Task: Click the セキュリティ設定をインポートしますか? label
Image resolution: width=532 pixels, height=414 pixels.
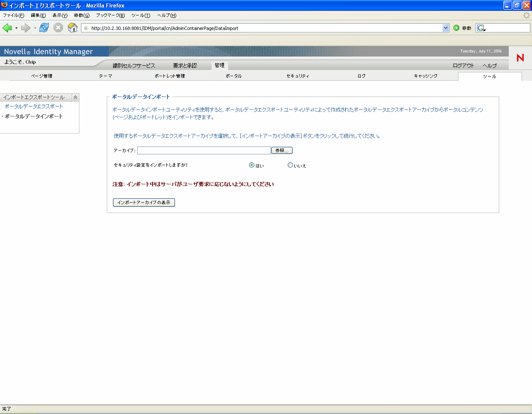Action: pos(150,165)
